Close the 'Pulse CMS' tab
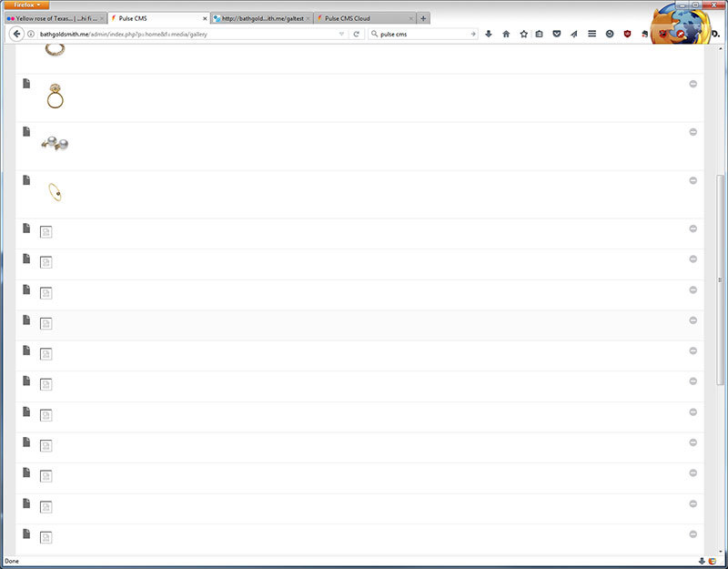 pos(205,18)
